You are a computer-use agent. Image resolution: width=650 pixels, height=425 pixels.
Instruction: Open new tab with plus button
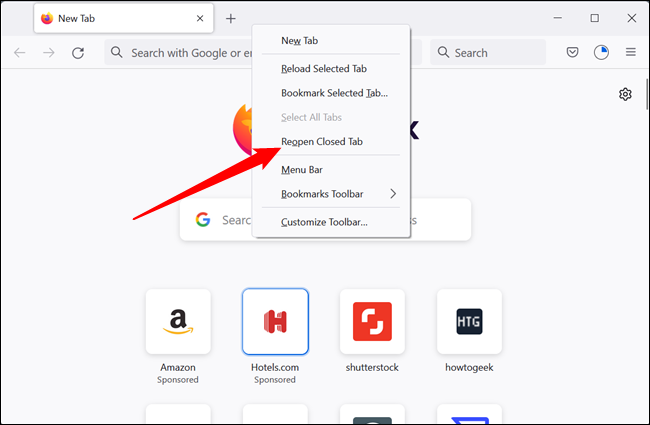point(231,18)
